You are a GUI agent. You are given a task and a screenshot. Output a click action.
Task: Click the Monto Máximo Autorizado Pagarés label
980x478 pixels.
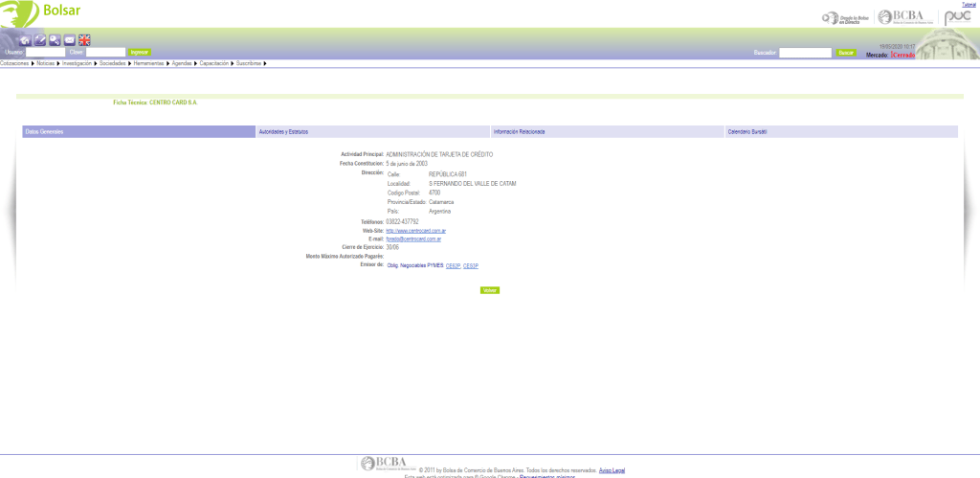345,257
